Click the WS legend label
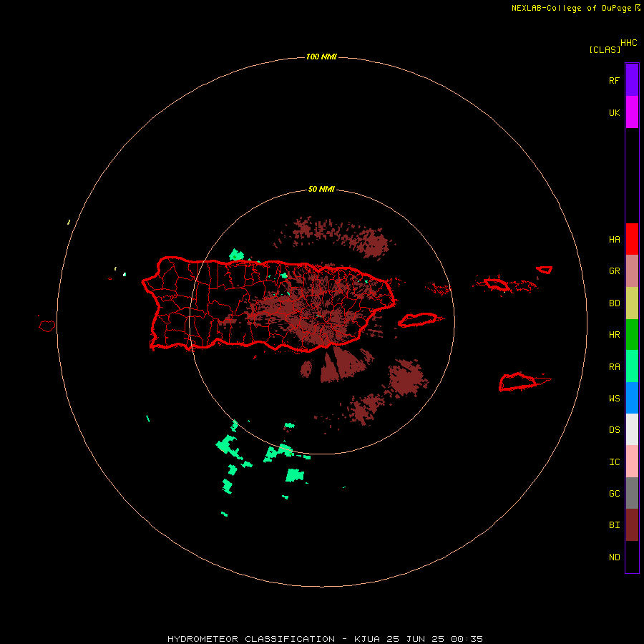The height and width of the screenshot is (644, 644). (x=614, y=398)
